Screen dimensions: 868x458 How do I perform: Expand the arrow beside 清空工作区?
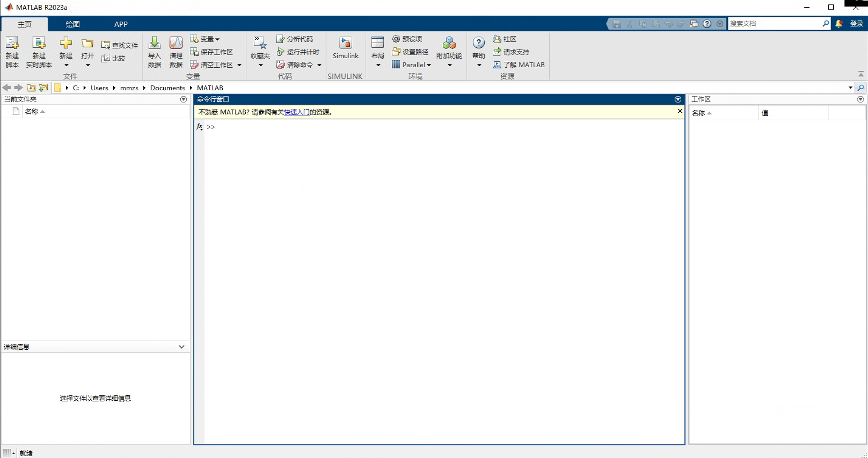click(239, 65)
